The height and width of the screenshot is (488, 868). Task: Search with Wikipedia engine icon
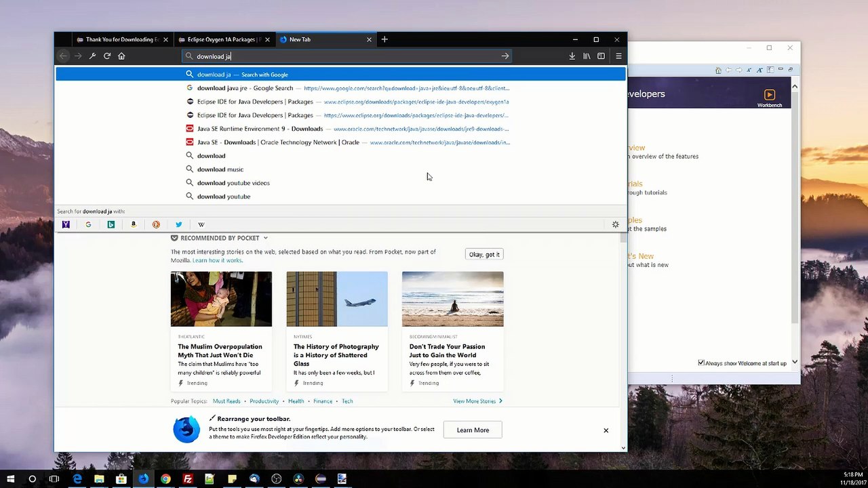[201, 224]
